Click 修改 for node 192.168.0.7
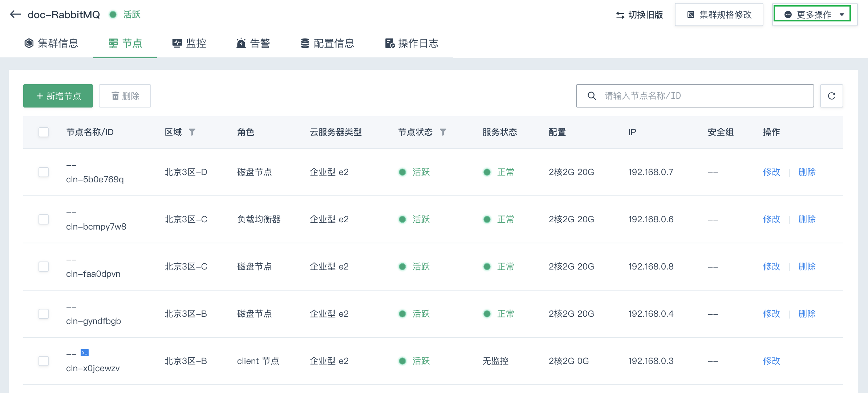868x393 pixels. 771,172
